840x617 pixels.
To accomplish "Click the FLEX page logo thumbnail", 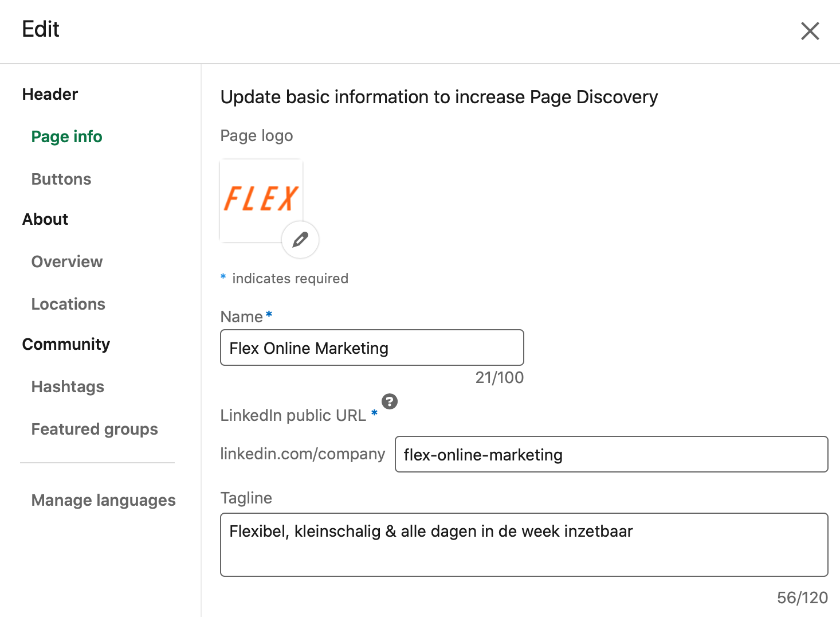I will coord(261,199).
